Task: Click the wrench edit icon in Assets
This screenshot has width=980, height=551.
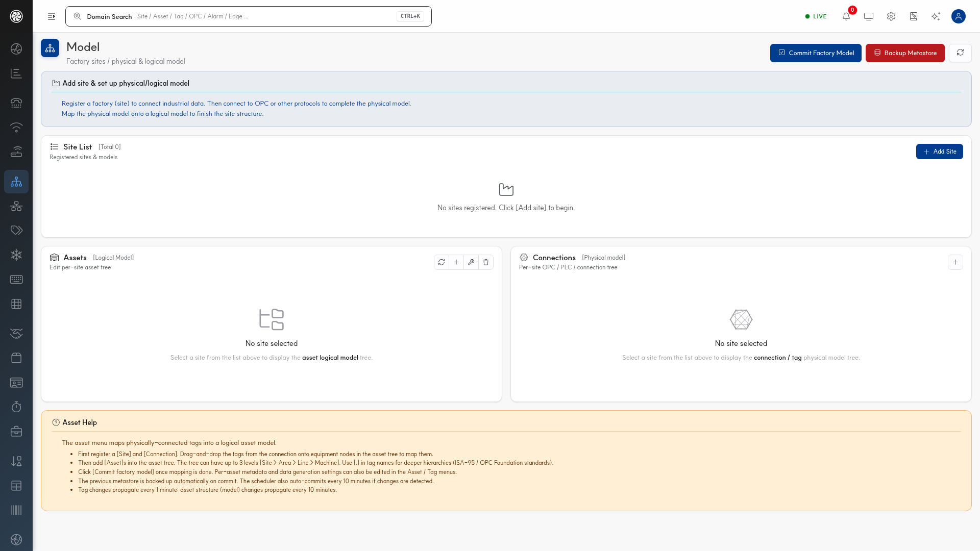Action: (471, 262)
